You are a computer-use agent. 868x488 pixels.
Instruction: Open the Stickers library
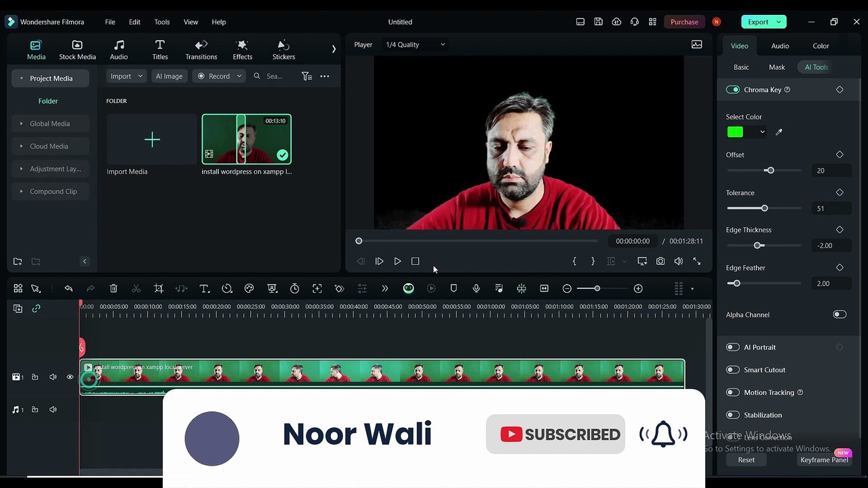click(283, 49)
